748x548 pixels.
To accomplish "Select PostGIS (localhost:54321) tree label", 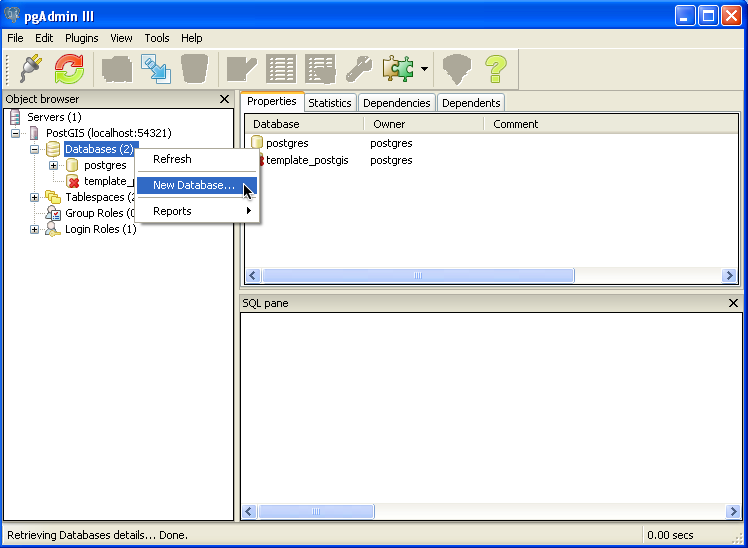I will pyautogui.click(x=109, y=133).
